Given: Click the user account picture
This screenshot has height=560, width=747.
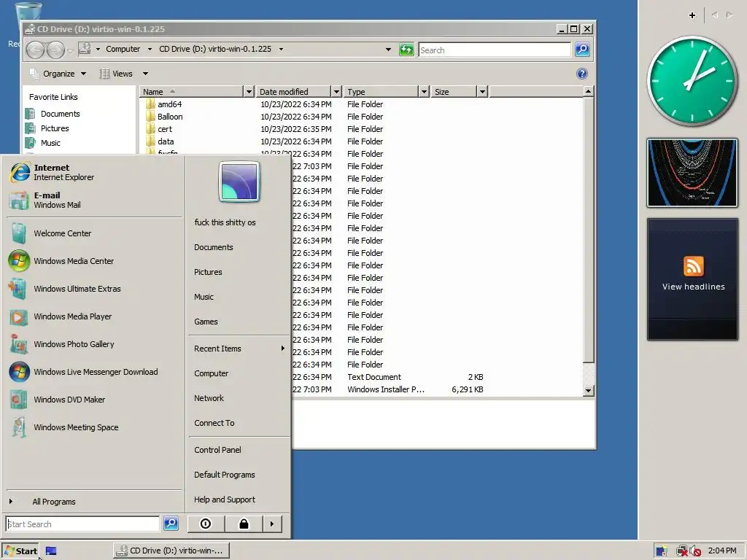Looking at the screenshot, I should tap(239, 182).
